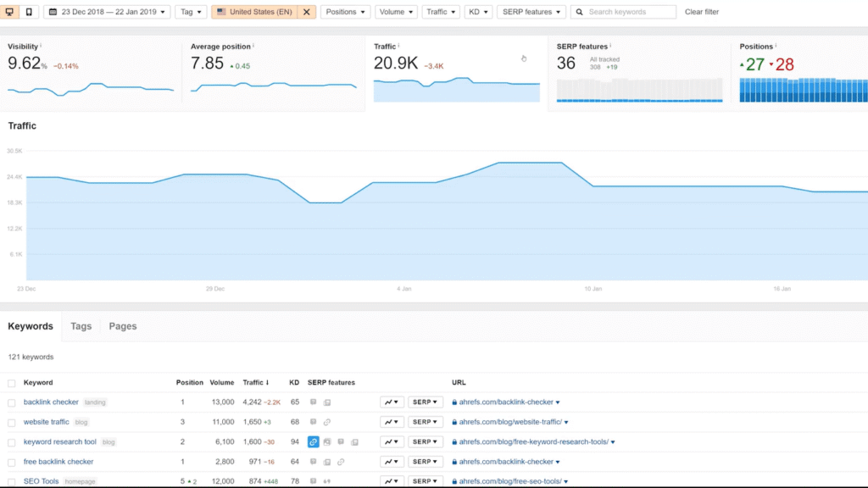Switch to mobile device view

(x=30, y=11)
